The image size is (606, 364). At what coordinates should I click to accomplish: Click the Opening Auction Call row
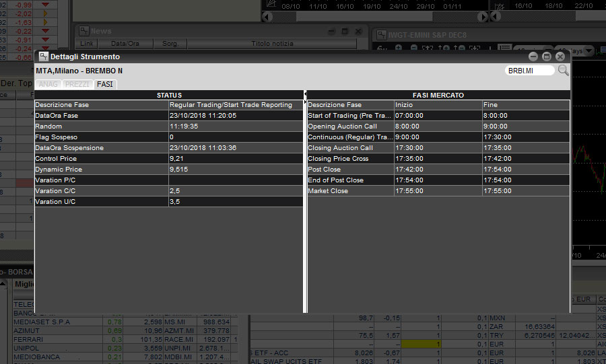[438, 126]
